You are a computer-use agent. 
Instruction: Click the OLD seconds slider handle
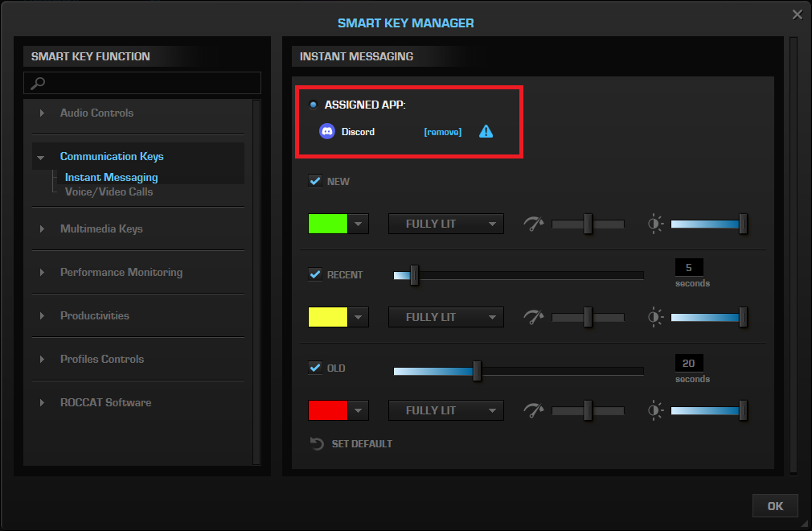[477, 371]
